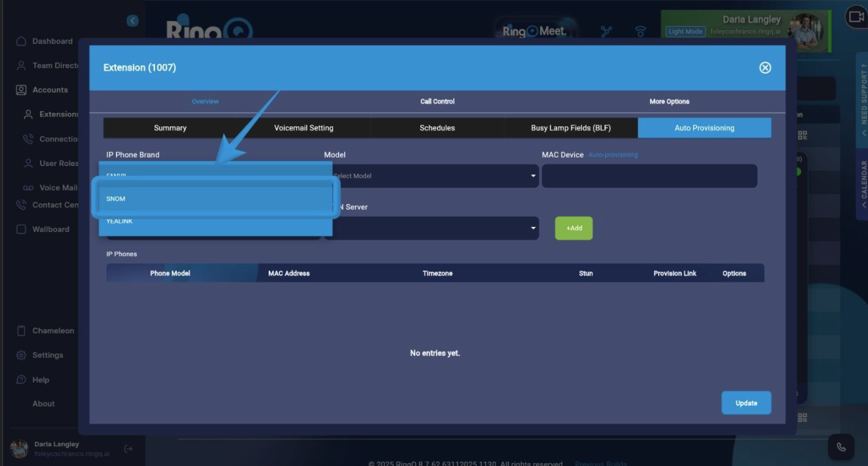Select the connections network icon in top bar
This screenshot has height=466, width=868.
click(605, 31)
